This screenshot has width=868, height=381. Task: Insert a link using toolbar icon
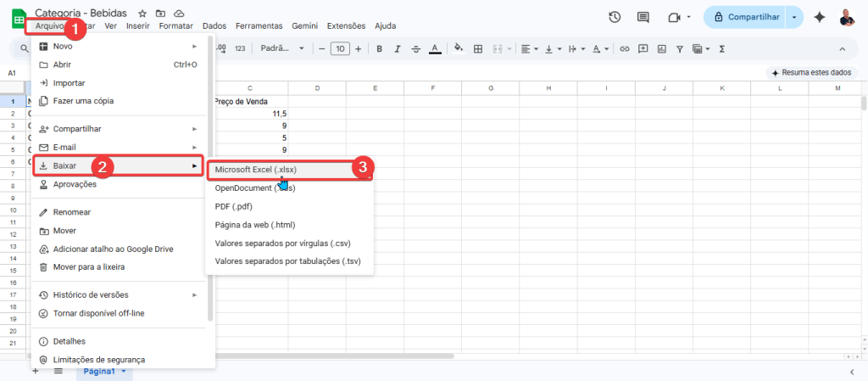(x=625, y=48)
